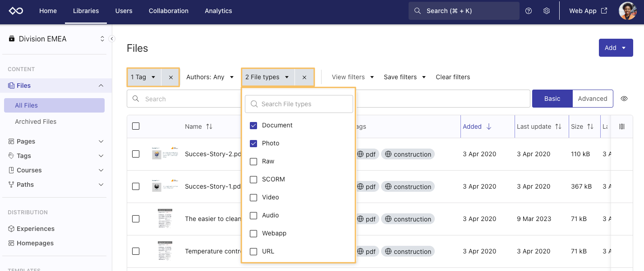Remove the 2 File types filter with X
This screenshot has width=644, height=271.
click(304, 77)
